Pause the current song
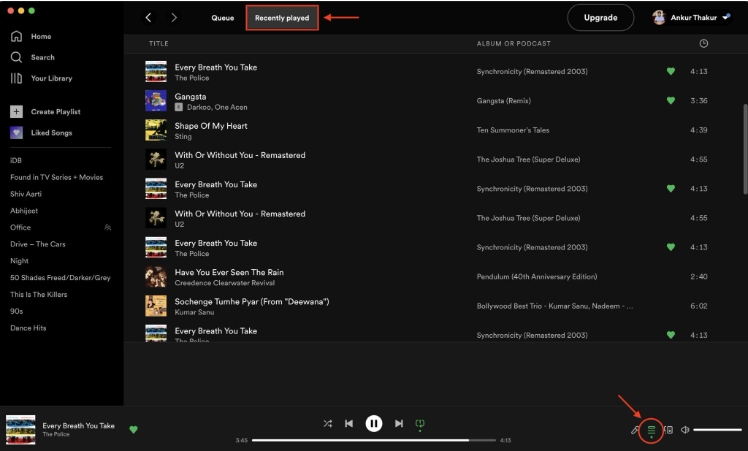Image resolution: width=748 pixels, height=451 pixels. tap(373, 424)
